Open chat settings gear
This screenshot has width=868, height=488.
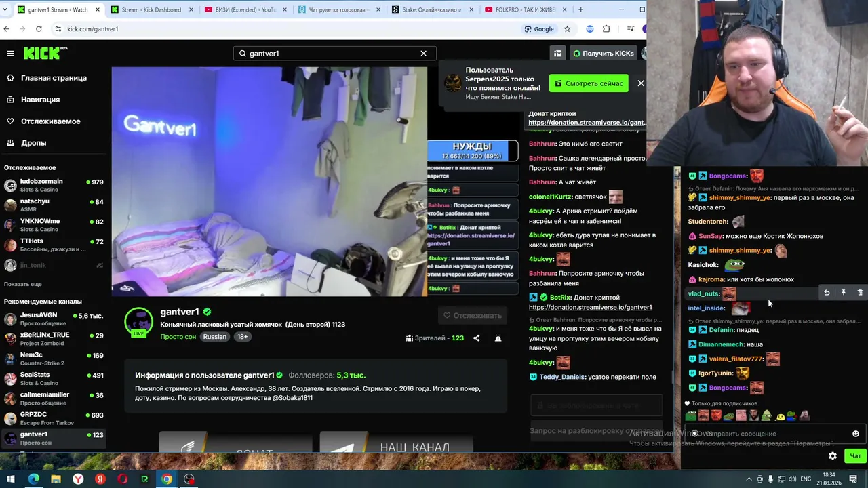click(833, 456)
